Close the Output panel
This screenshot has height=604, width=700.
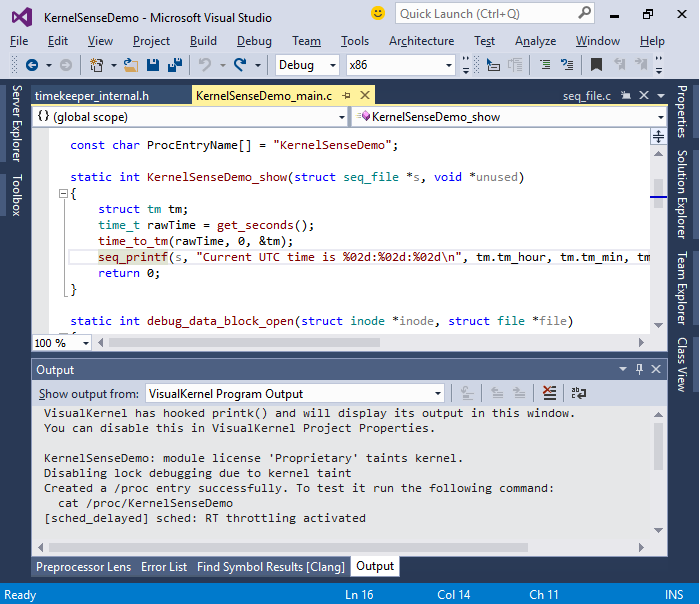coord(656,369)
